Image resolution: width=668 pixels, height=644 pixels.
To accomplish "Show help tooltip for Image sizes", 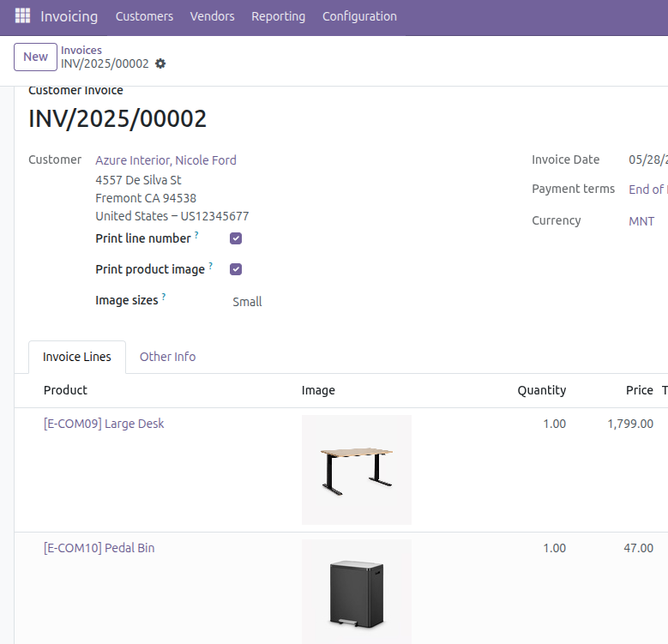I will 164,297.
